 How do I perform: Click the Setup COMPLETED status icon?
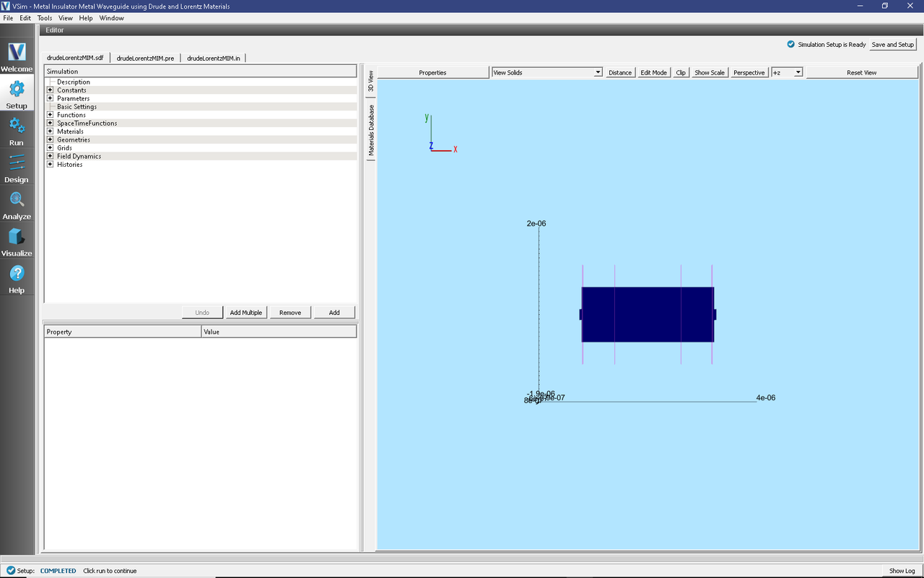(11, 570)
